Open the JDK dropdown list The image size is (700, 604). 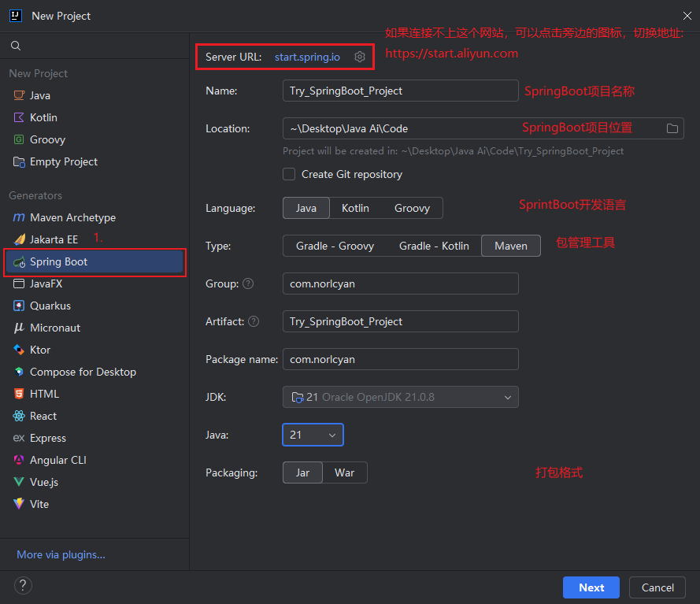[401, 397]
